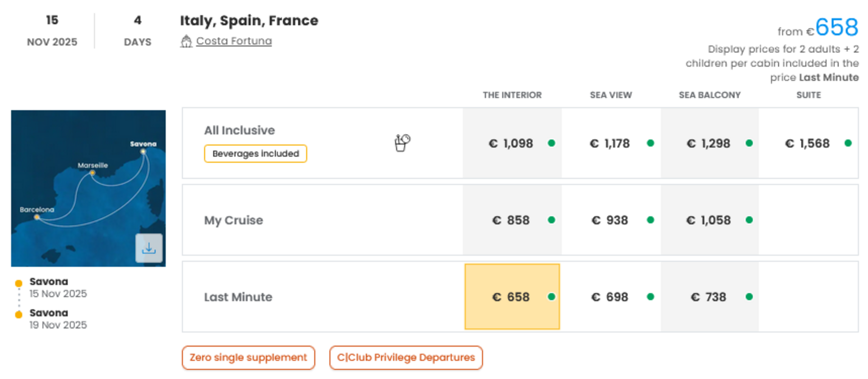
Task: Click the map download icon
Action: pyautogui.click(x=149, y=248)
